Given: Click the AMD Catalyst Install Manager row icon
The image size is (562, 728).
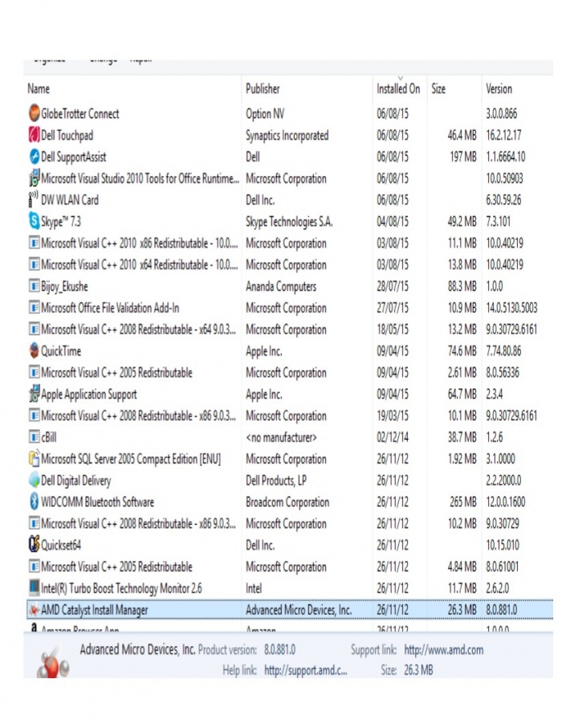Looking at the screenshot, I should click(x=34, y=609).
